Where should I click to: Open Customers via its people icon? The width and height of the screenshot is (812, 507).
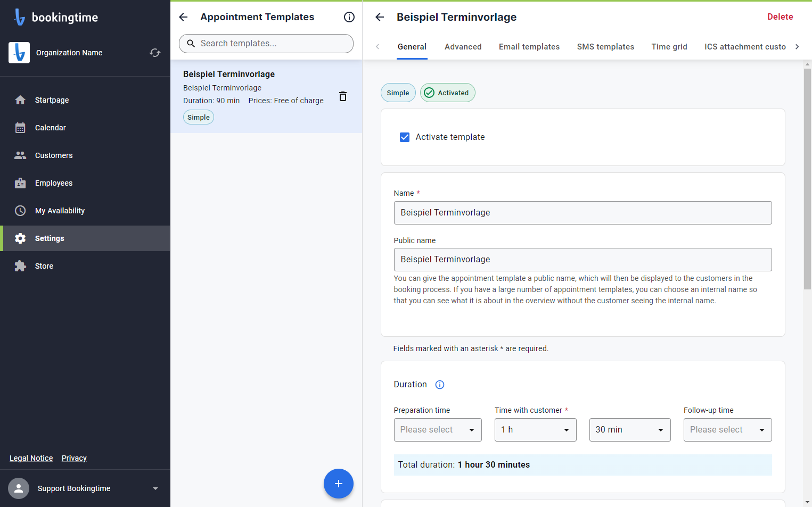tap(20, 155)
